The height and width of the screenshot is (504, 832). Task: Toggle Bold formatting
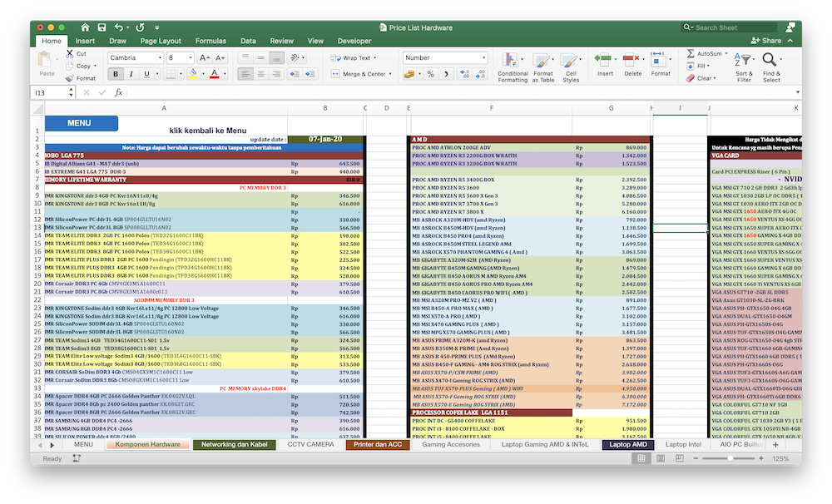115,74
